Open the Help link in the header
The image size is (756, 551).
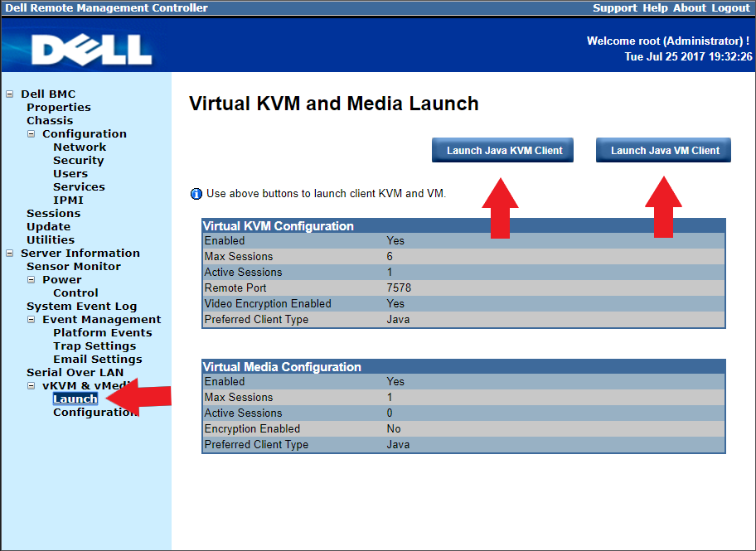[x=655, y=8]
